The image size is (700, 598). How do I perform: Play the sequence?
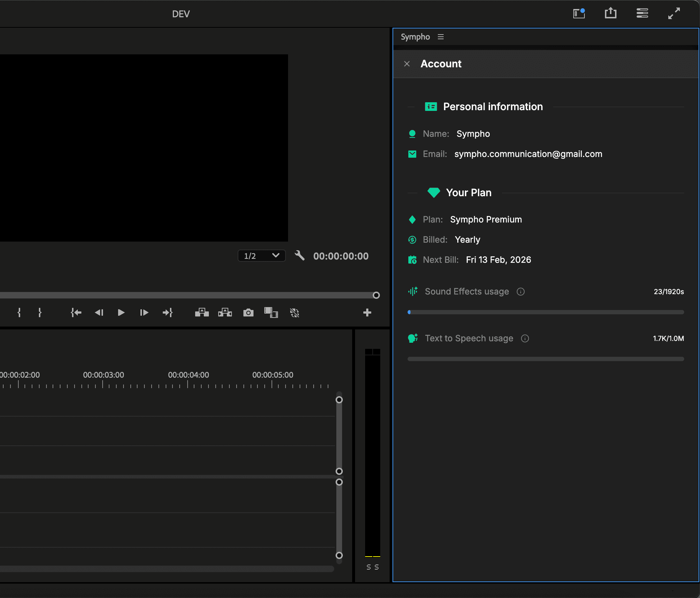click(x=121, y=313)
